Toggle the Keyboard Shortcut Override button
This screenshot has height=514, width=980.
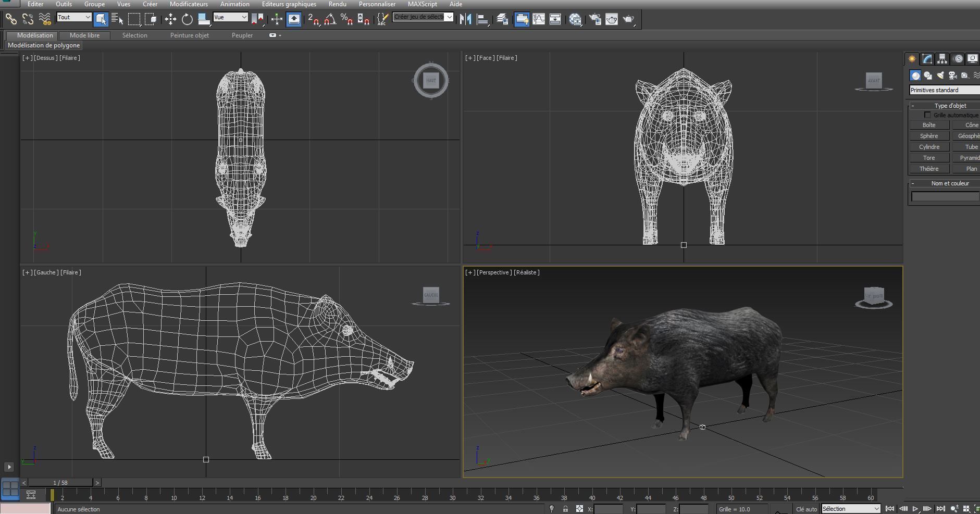[x=293, y=19]
